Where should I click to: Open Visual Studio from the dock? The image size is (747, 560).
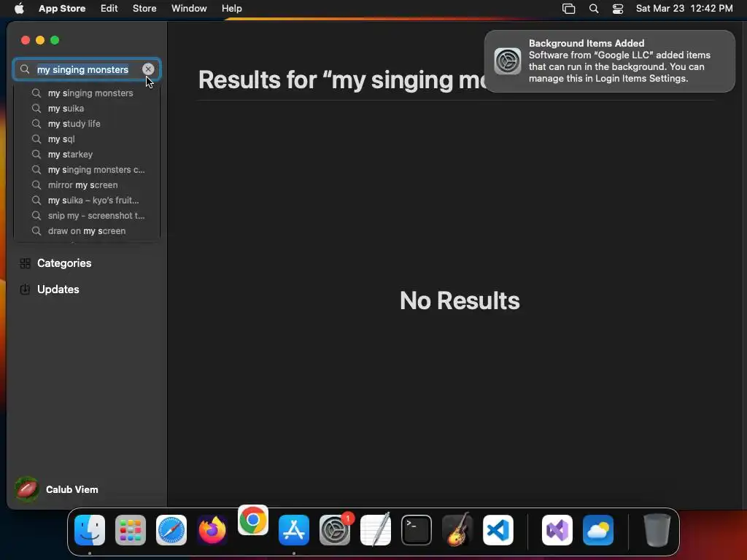coord(557,530)
